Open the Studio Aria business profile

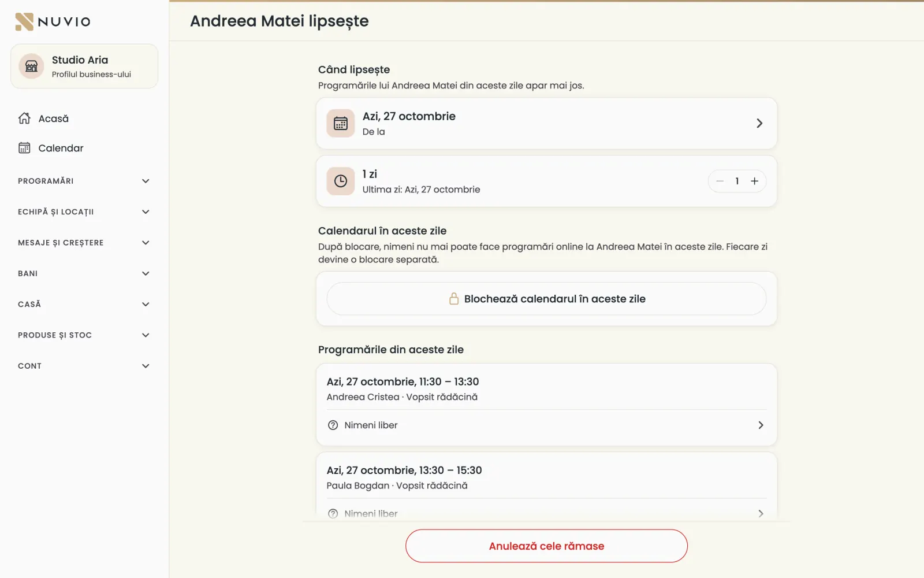[x=84, y=66]
